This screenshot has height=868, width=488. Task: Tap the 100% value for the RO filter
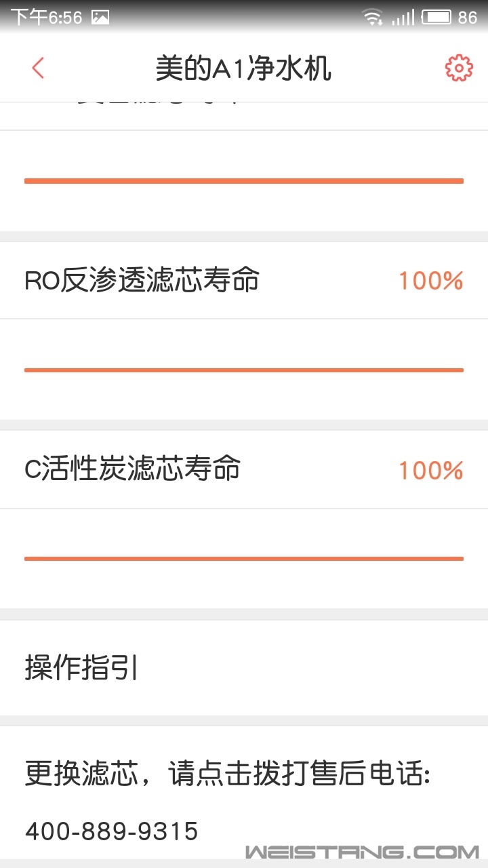click(430, 281)
